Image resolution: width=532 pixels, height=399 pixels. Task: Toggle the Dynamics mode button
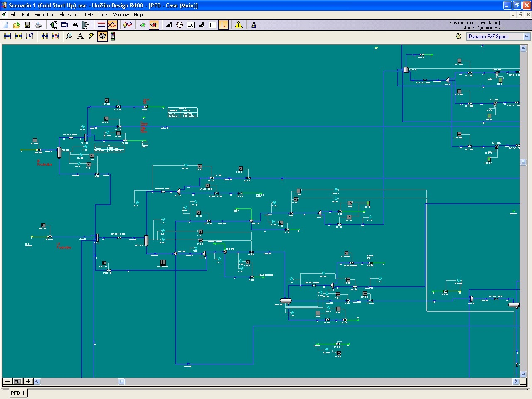tap(112, 25)
